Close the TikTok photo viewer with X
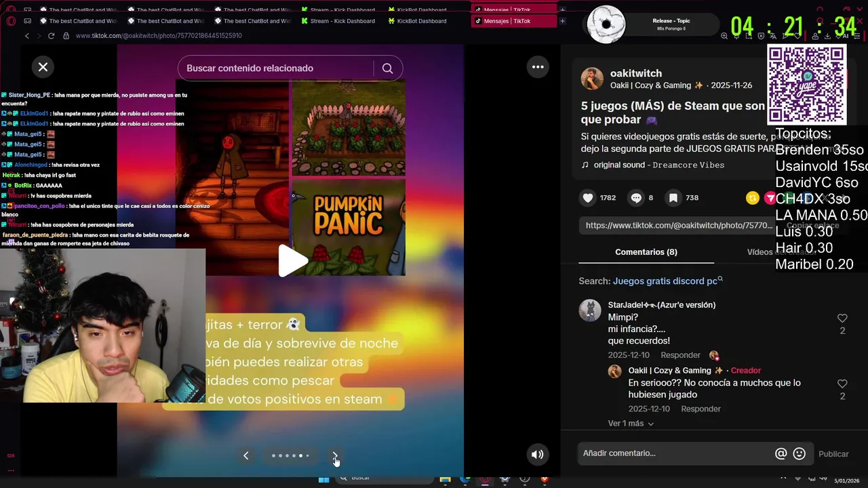This screenshot has height=488, width=868. tap(43, 67)
